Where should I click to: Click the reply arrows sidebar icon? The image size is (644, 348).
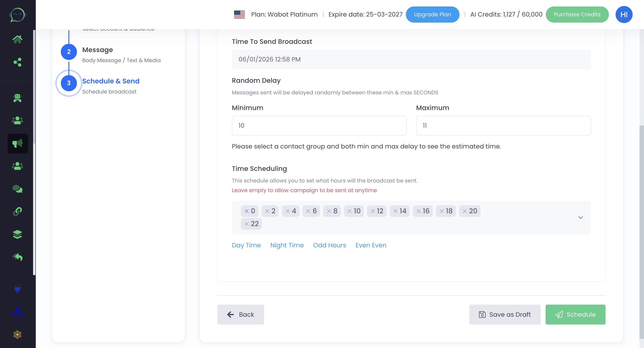tap(17, 257)
